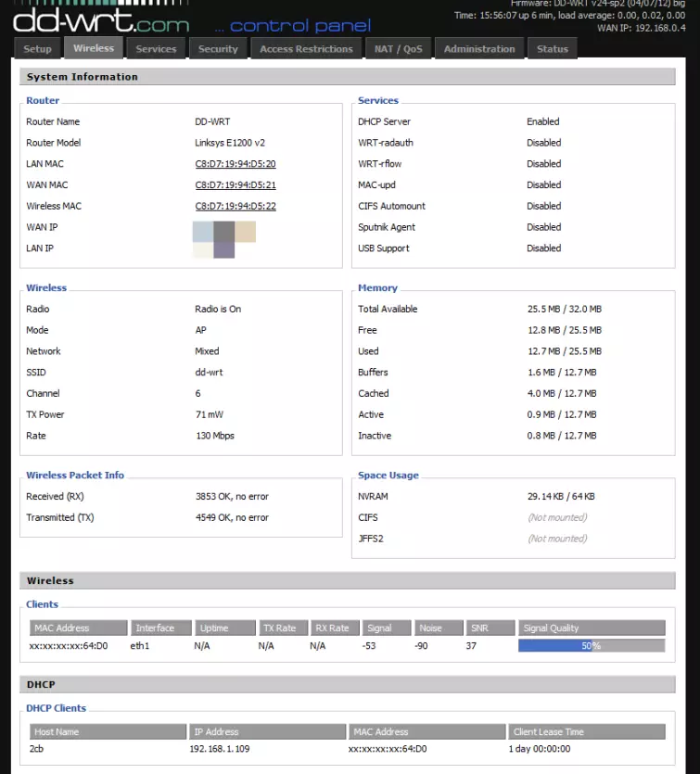This screenshot has width=700, height=774.
Task: Click the LAN MAC address link
Action: pyautogui.click(x=235, y=164)
